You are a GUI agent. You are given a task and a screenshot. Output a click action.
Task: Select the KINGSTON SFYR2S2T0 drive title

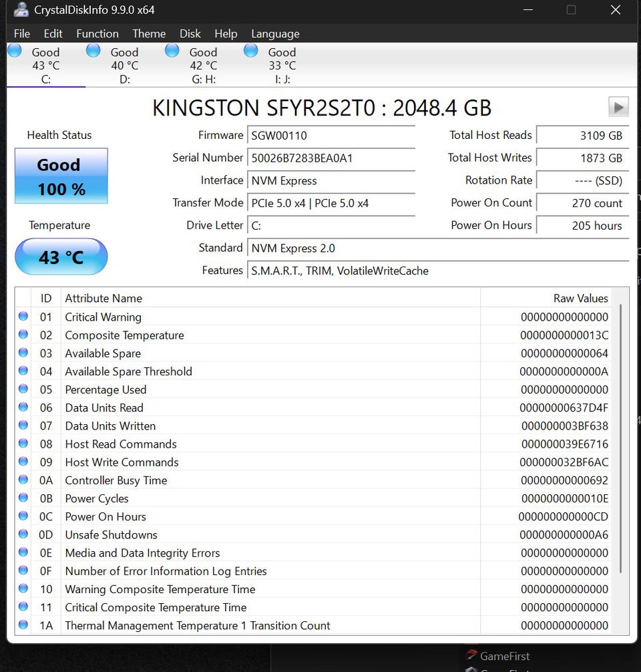(x=322, y=108)
